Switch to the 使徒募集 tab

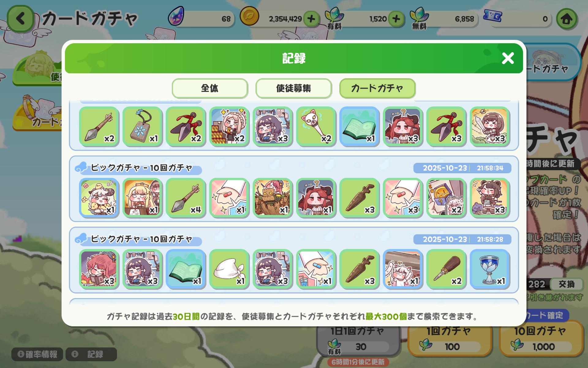293,88
